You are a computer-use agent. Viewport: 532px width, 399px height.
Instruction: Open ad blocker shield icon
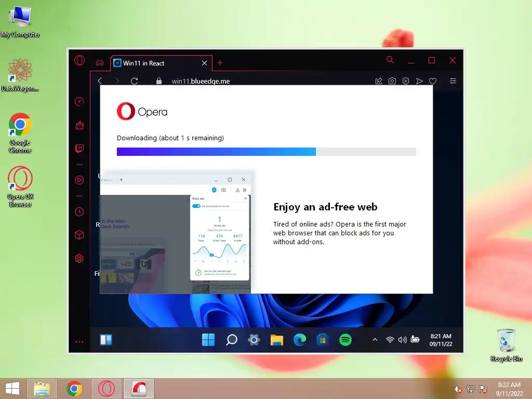(x=406, y=81)
